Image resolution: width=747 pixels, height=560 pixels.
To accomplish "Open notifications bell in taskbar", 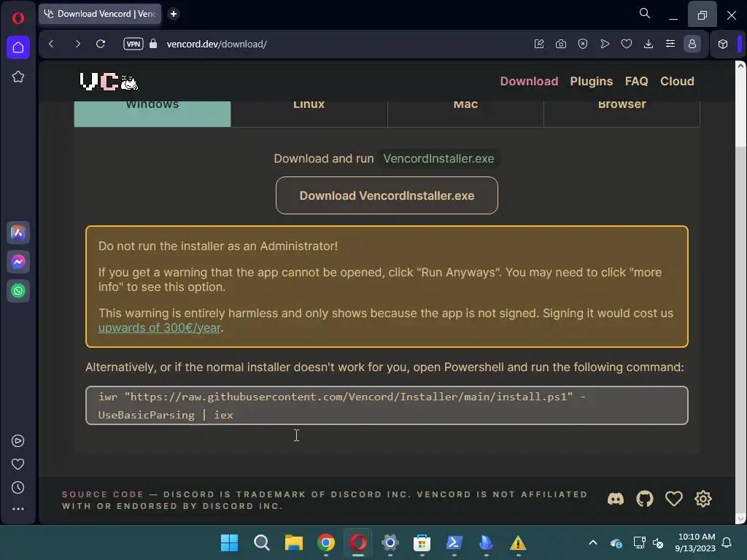I will pos(727,542).
